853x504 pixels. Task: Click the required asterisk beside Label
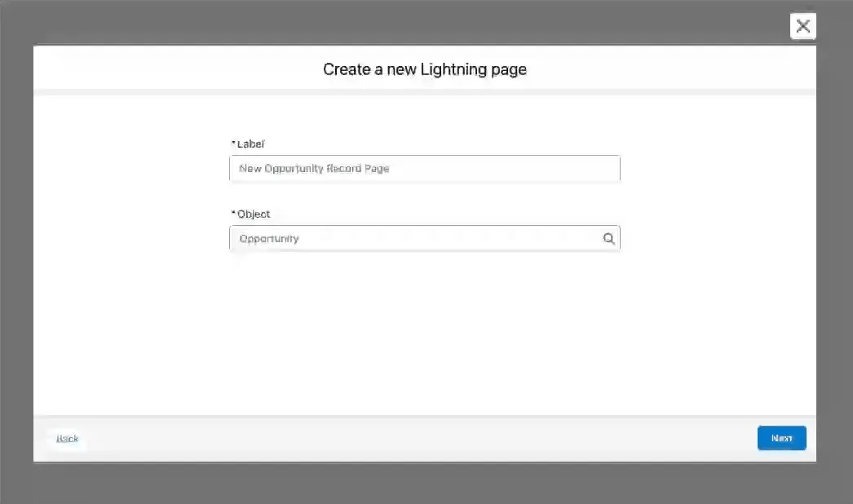(x=233, y=144)
